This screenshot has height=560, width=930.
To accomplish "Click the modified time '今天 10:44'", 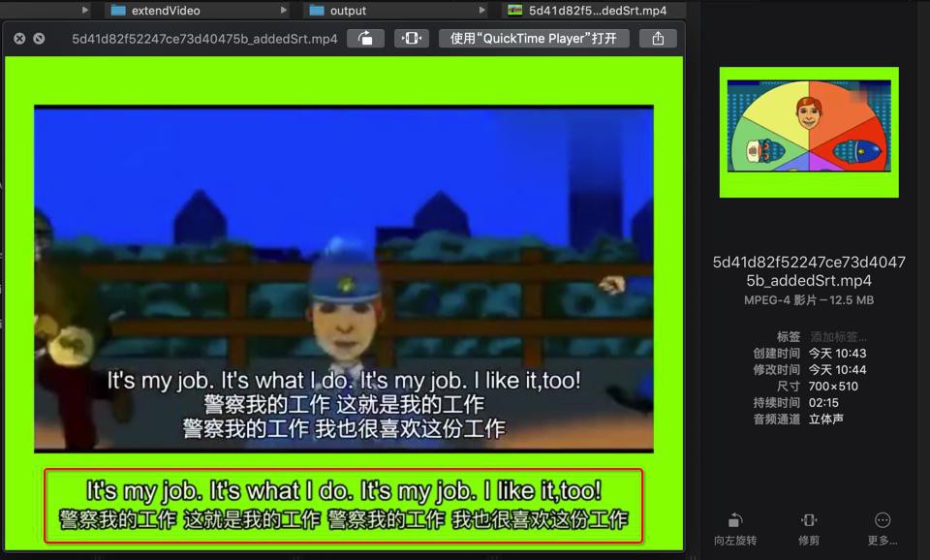I will point(837,370).
